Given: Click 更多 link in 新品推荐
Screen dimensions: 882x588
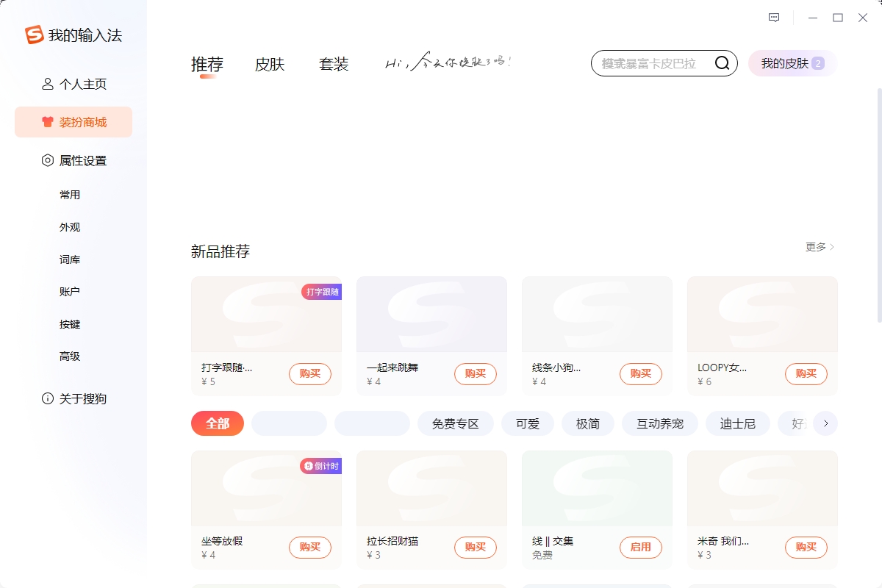Looking at the screenshot, I should [x=820, y=247].
